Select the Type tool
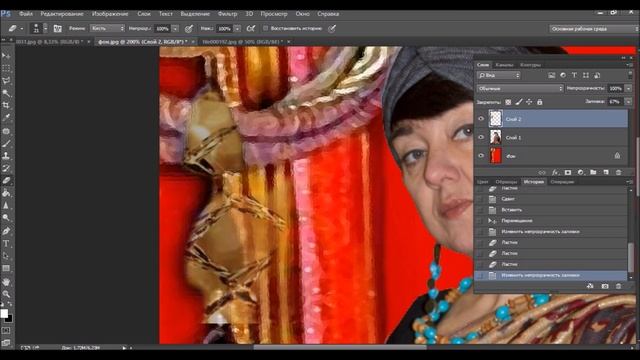640x360 pixels. (6, 244)
